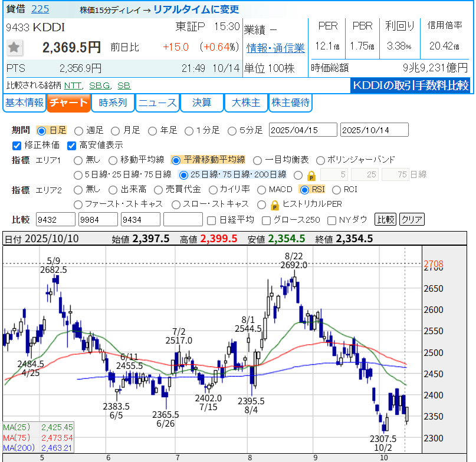Image resolution: width=476 pixels, height=462 pixels.
Task: Select the 5日線・25日線・75日線 option
Action: (78, 174)
